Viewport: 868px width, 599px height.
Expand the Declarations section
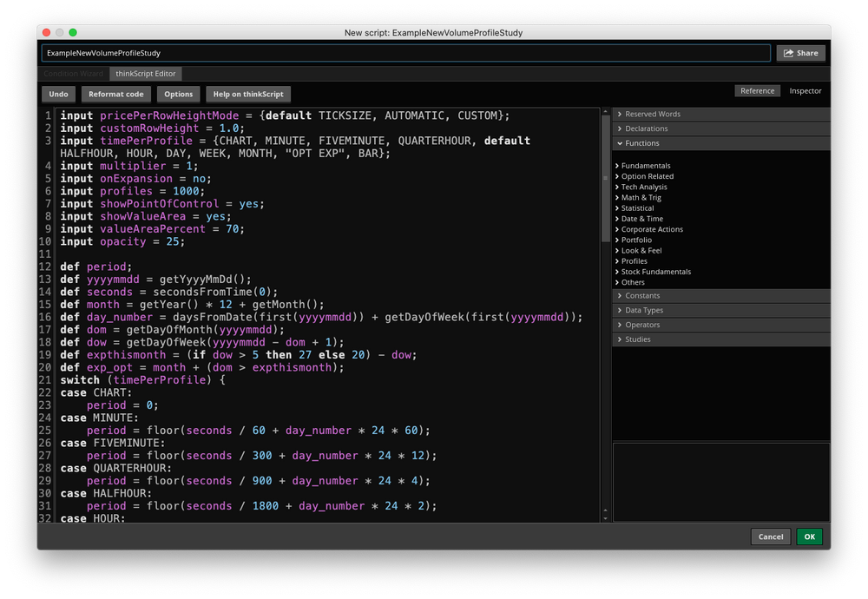pos(721,128)
